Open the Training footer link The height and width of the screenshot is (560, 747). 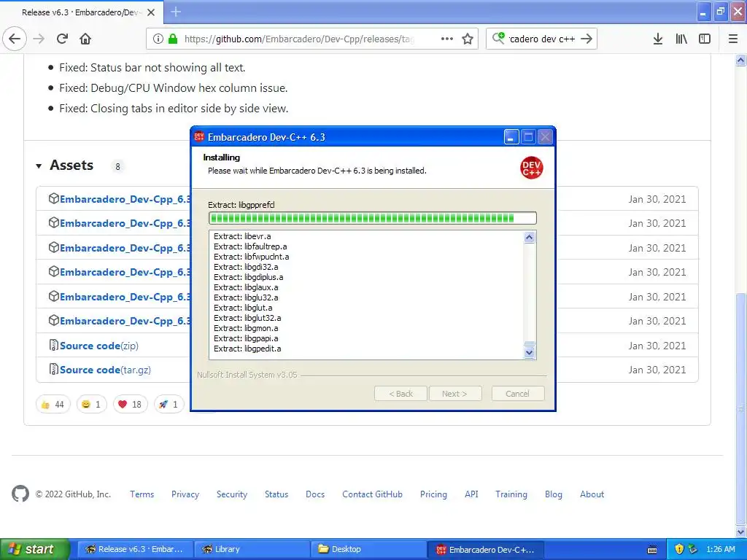(511, 494)
